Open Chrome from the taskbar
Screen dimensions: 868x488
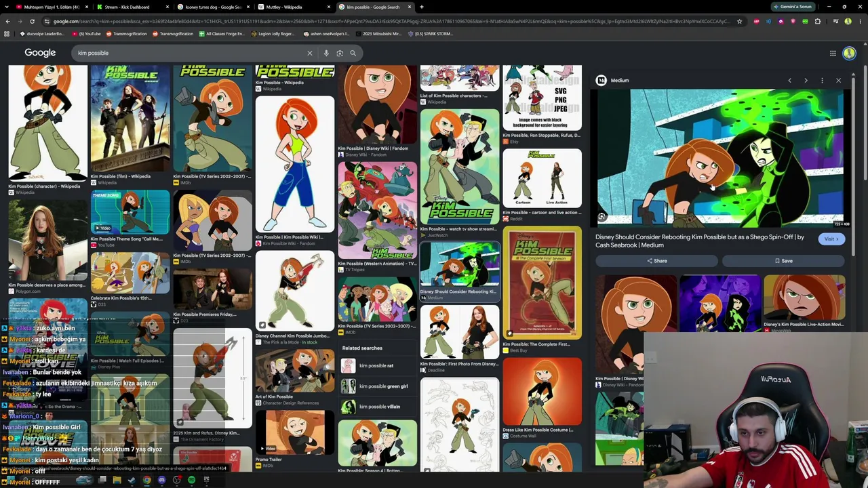point(146,480)
